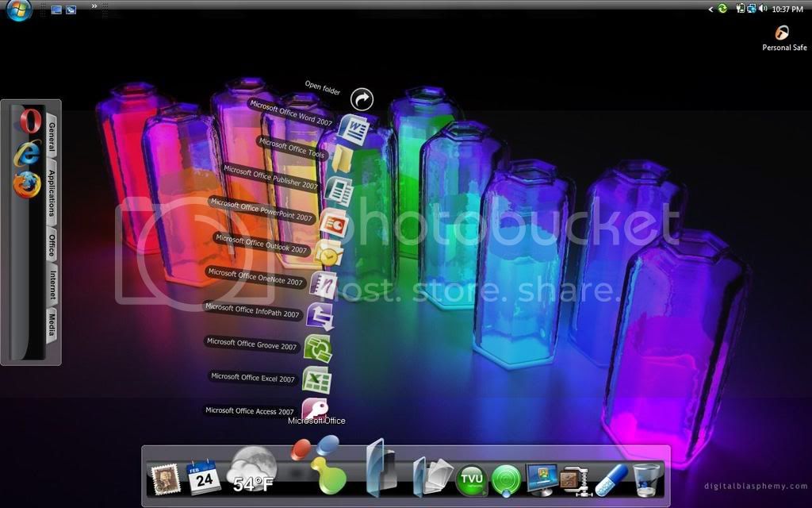Switch to the Internet sidebar tab

tap(52, 284)
